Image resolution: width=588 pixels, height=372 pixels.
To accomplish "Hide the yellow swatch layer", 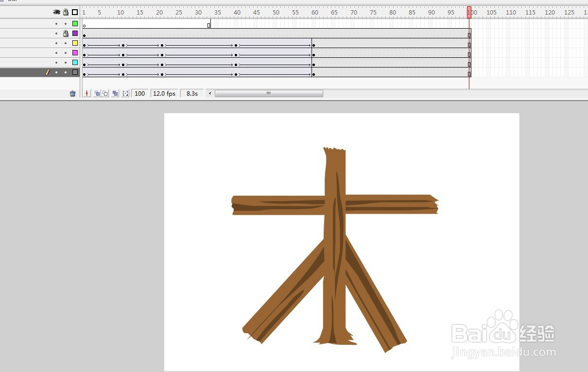I will (x=56, y=43).
